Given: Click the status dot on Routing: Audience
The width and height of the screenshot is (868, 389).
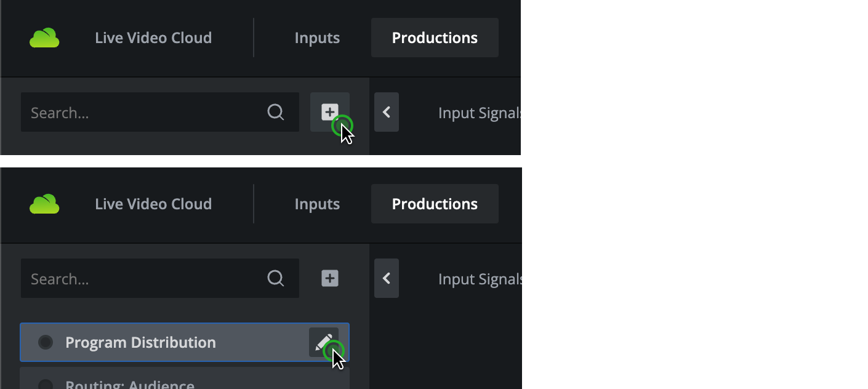Looking at the screenshot, I should click(46, 384).
